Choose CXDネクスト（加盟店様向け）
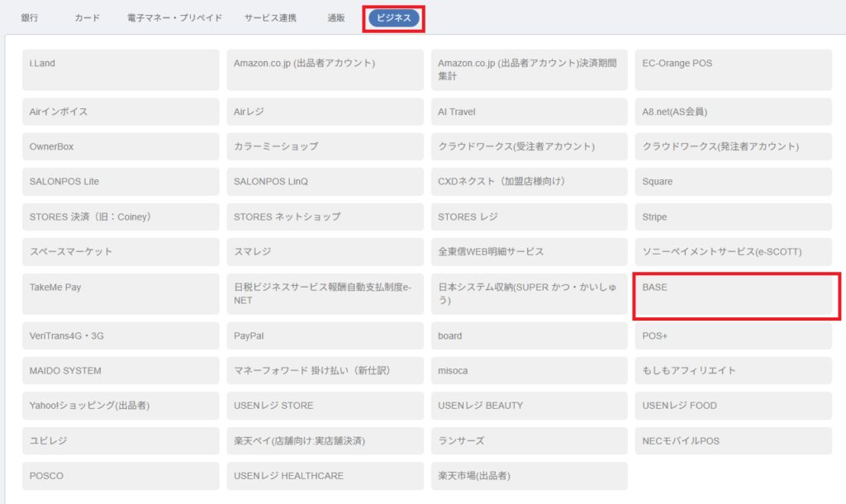The image size is (846, 504). tap(530, 182)
